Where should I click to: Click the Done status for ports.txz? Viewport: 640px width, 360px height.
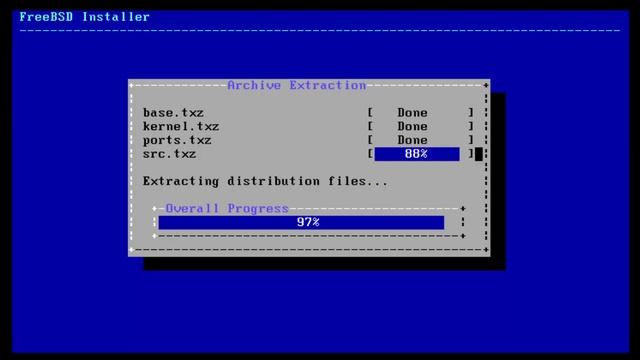click(413, 140)
